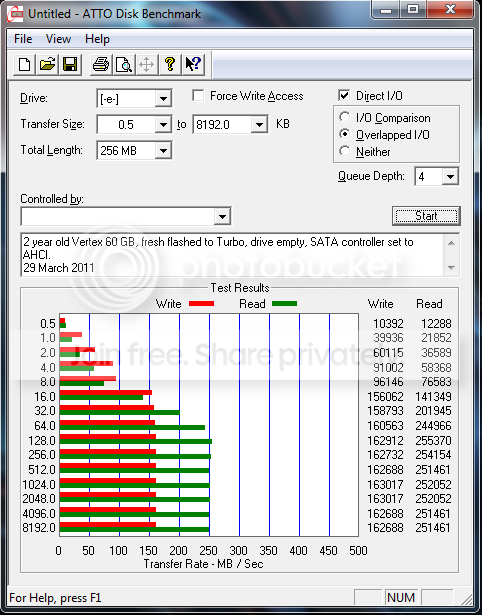This screenshot has height=615, width=482.
Task: Click read value 255370 in results
Action: pos(433,440)
